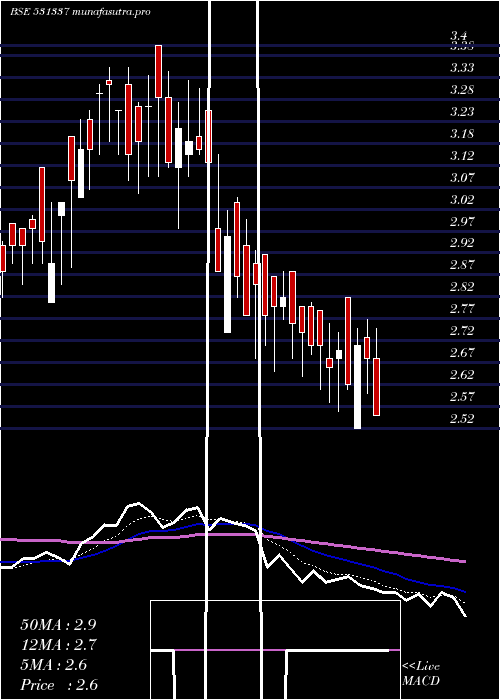Click the 2.72 price axis label
This screenshot has width=500, height=700.
[x=462, y=331]
